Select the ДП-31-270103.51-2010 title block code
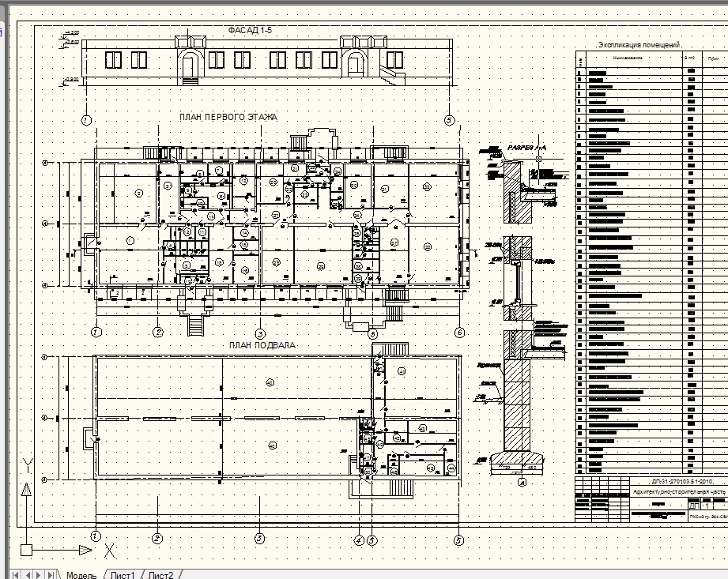 (x=682, y=482)
